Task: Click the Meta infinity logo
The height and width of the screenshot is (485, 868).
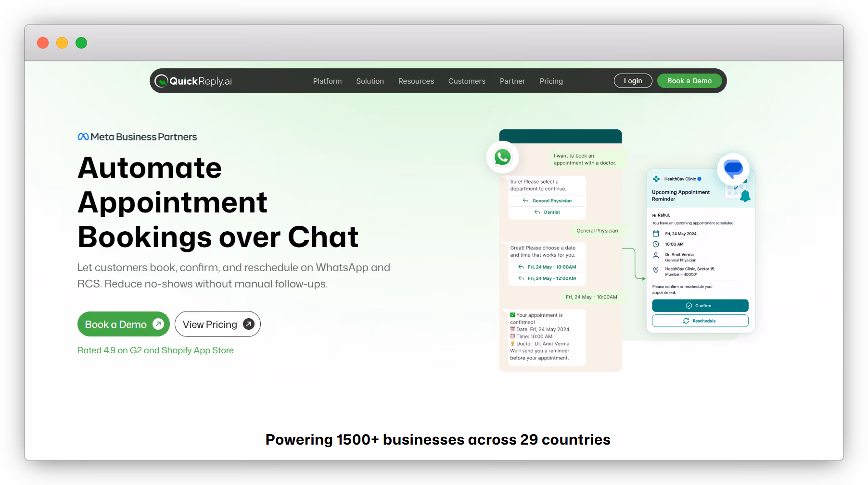Action: point(83,137)
